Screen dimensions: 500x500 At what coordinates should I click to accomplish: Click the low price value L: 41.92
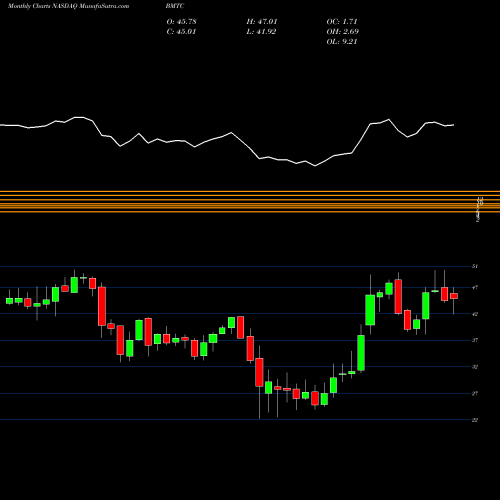(261, 32)
